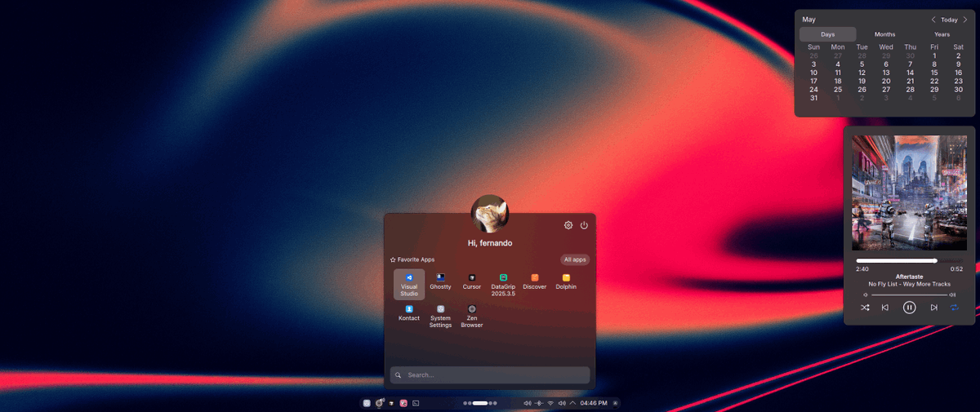The image size is (980, 412).
Task: Open the pink app icon in taskbar
Action: coord(403,403)
